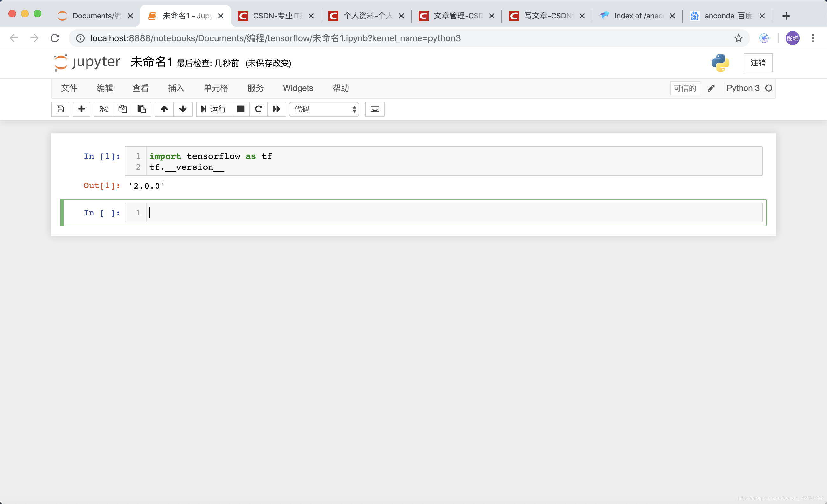Open the 单元格 menu

tap(216, 88)
